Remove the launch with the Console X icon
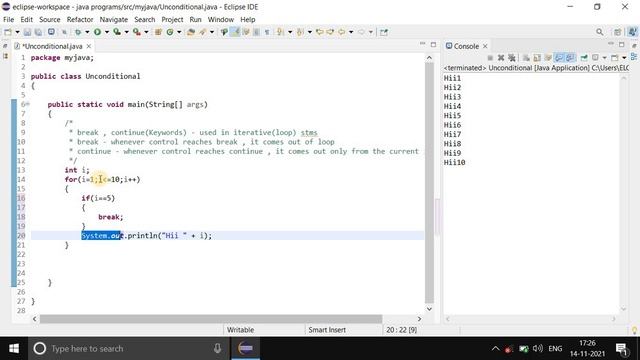640x360 pixels. (x=501, y=58)
